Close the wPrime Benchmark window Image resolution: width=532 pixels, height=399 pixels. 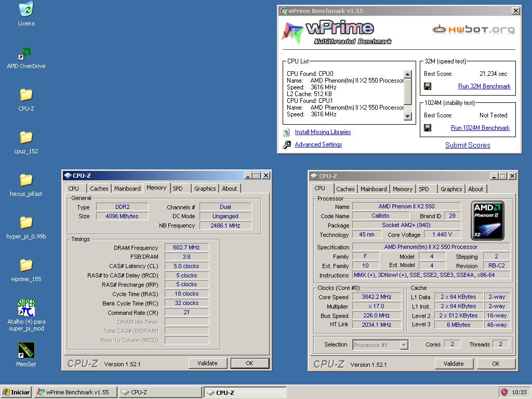(516, 11)
